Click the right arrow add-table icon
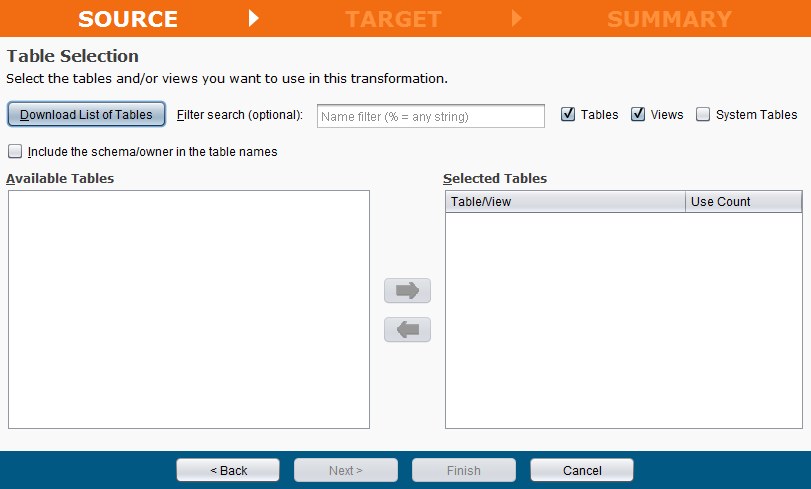The height and width of the screenshot is (489, 811). 407,291
